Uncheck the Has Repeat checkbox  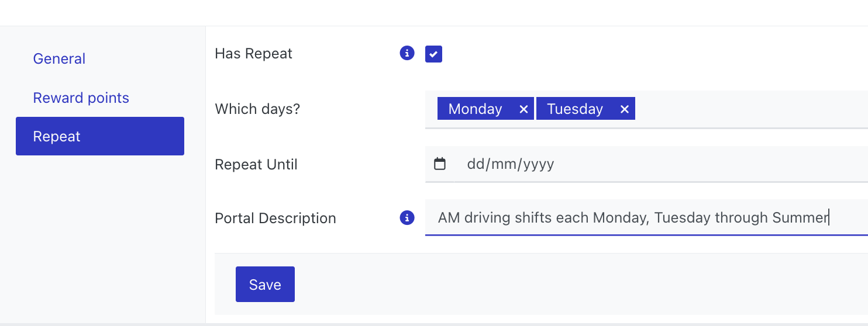pyautogui.click(x=433, y=54)
